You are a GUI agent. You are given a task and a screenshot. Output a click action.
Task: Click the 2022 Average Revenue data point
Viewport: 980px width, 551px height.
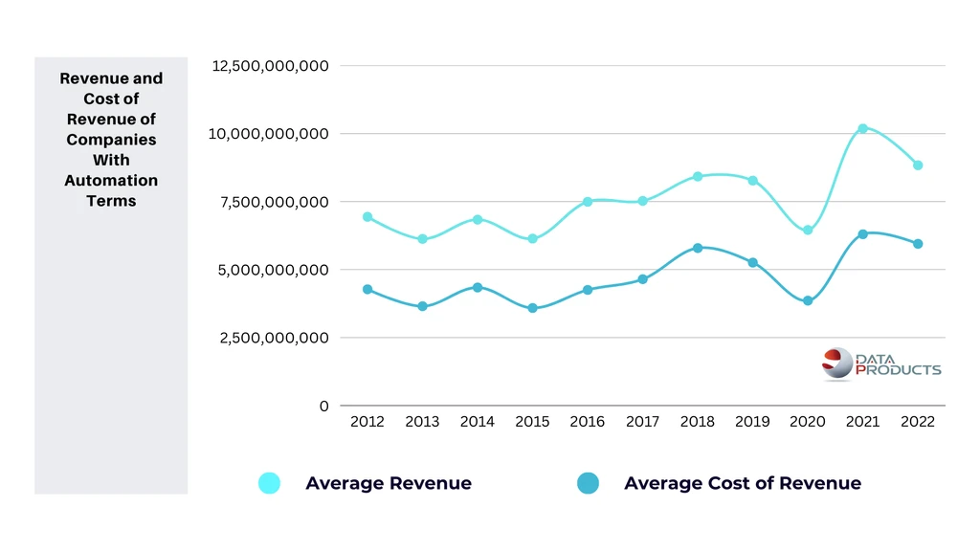pyautogui.click(x=918, y=165)
